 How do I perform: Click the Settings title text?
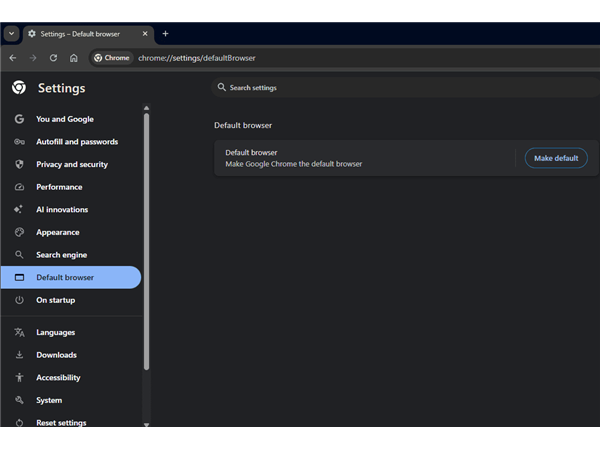[x=62, y=88]
